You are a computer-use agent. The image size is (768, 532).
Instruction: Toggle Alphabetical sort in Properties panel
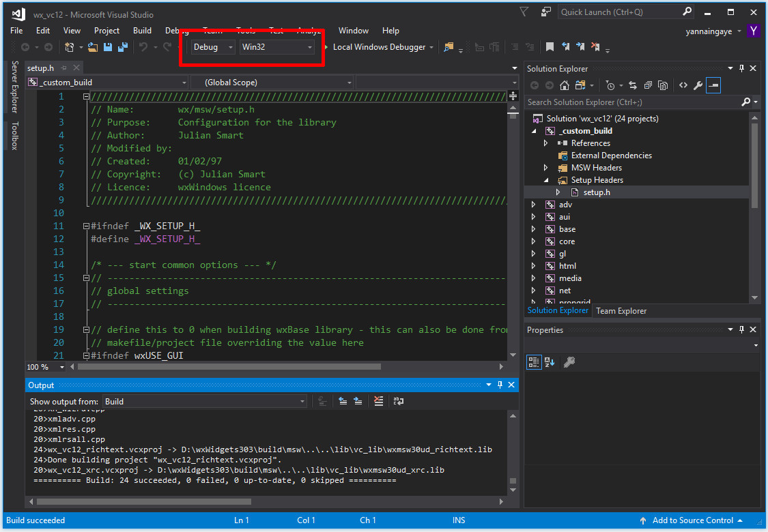pyautogui.click(x=550, y=362)
